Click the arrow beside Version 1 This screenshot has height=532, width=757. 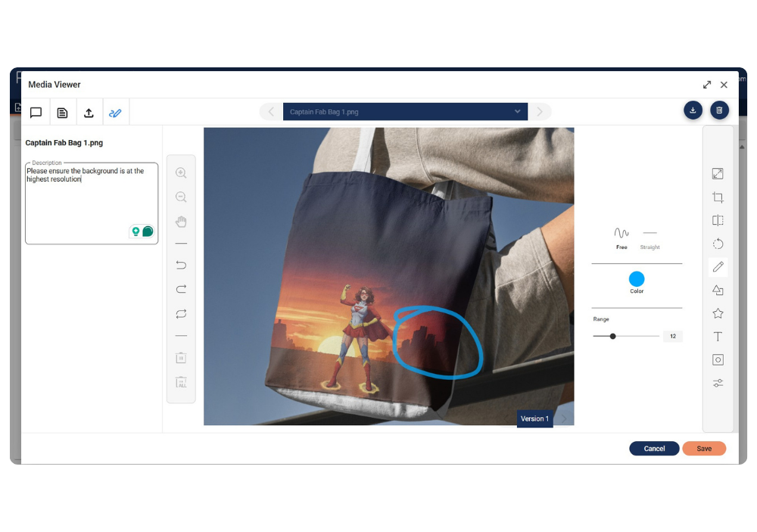click(x=563, y=418)
